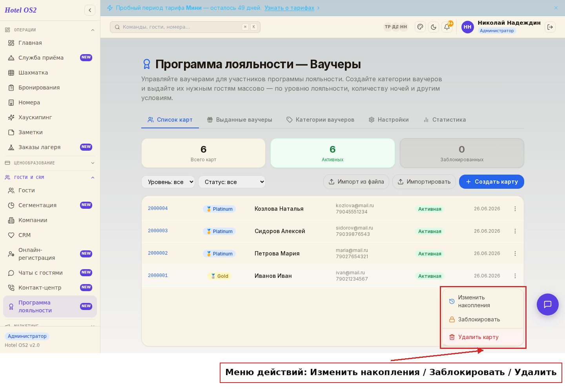Open card number 2000001 link
This screenshot has width=565, height=392.
158,275
